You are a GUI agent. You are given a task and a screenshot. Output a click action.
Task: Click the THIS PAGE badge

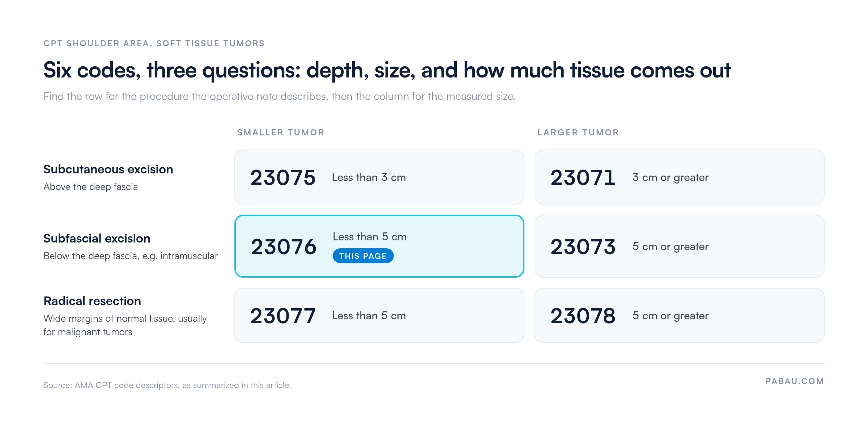[x=363, y=256]
